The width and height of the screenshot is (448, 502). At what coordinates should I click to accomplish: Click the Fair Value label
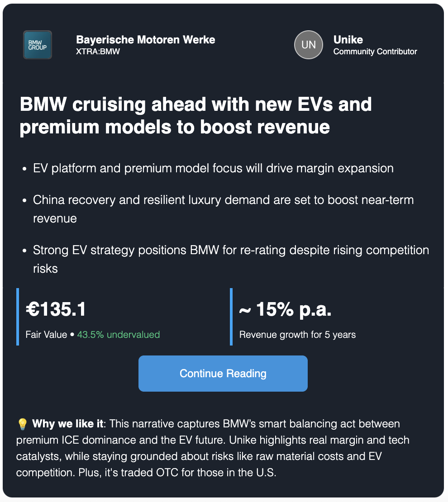point(46,335)
